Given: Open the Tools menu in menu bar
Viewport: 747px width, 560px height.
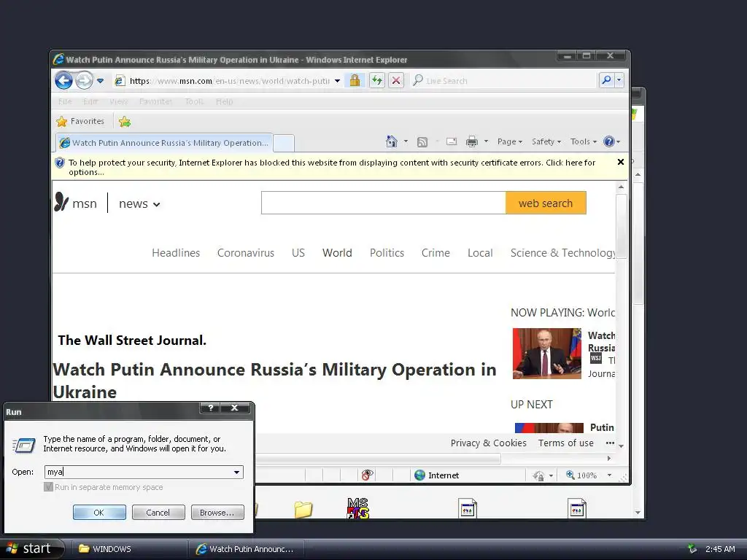Looking at the screenshot, I should coord(194,101).
